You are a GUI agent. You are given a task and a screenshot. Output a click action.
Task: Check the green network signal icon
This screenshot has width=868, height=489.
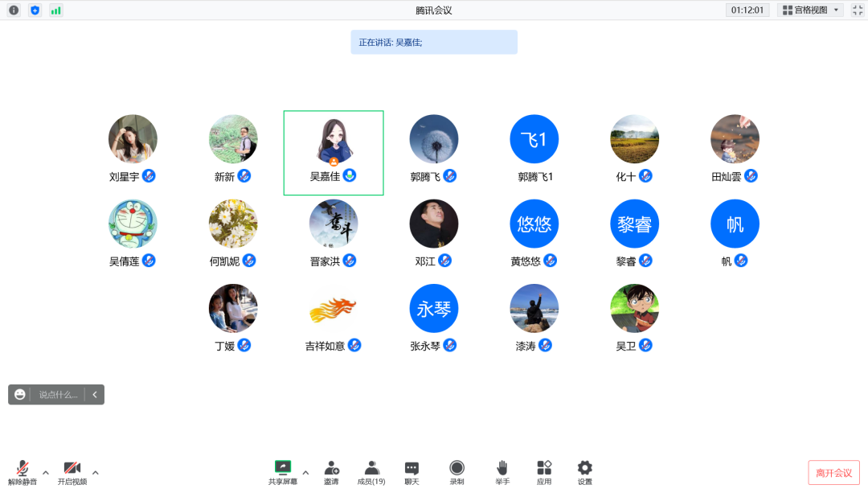click(x=55, y=10)
